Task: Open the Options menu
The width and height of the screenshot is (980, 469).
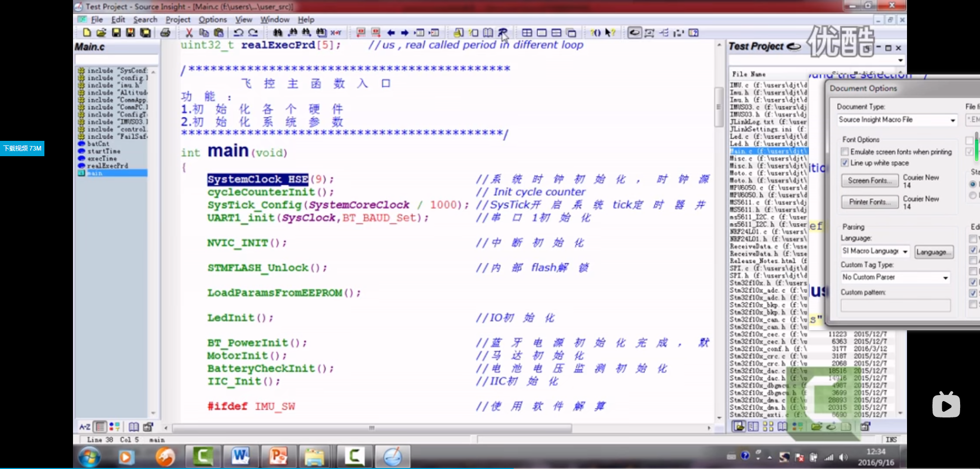Action: tap(212, 19)
